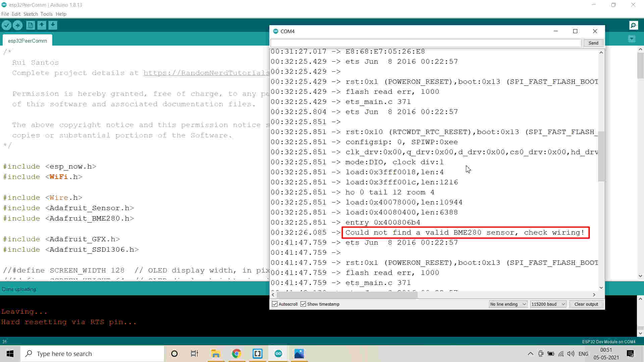Click ENG language indicator

tap(583, 354)
